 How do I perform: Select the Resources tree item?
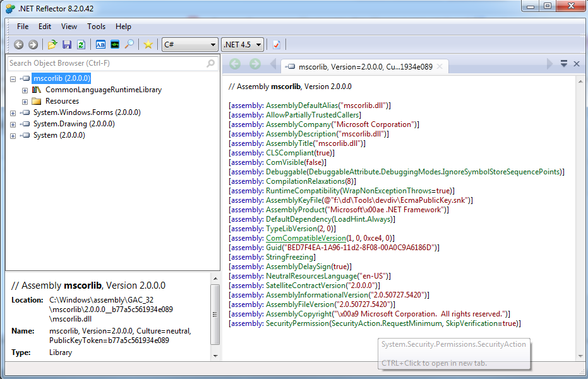[63, 101]
